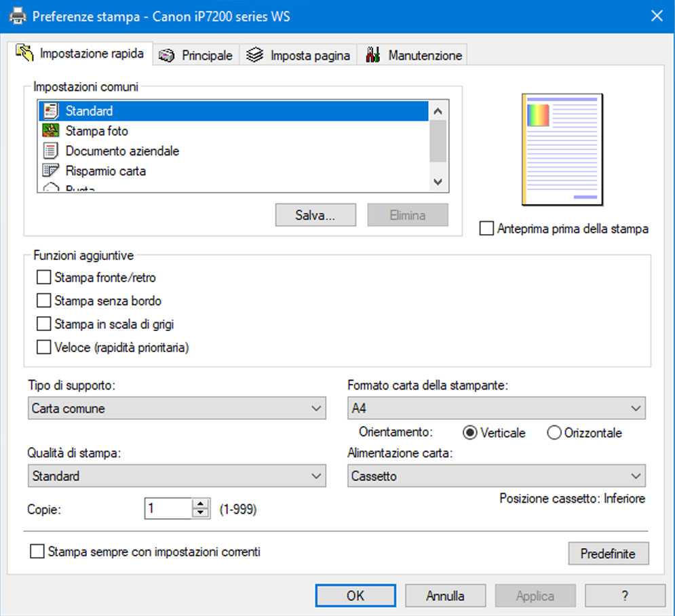Image resolution: width=675 pixels, height=616 pixels.
Task: Click the page preview thumbnail
Action: click(x=562, y=149)
